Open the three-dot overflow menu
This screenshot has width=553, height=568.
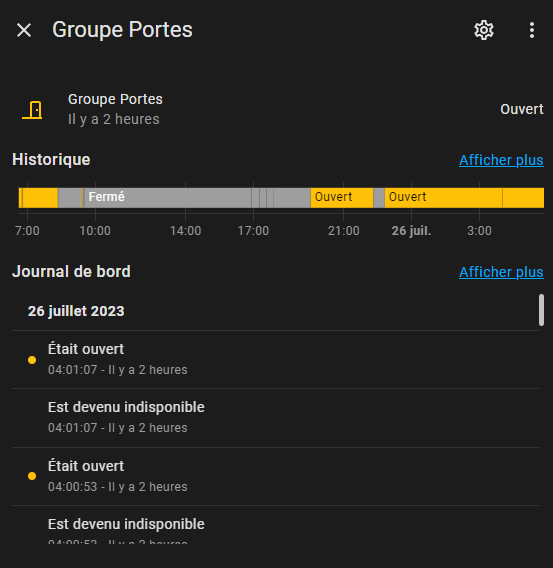(x=532, y=30)
